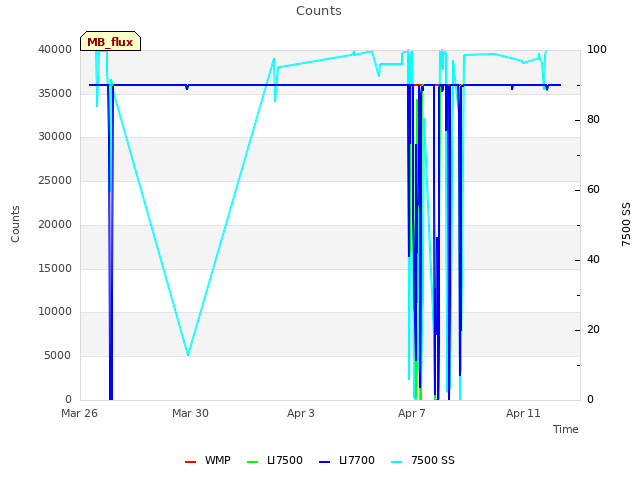
Task: Click the 10000 left axis value
Action: [x=55, y=312]
